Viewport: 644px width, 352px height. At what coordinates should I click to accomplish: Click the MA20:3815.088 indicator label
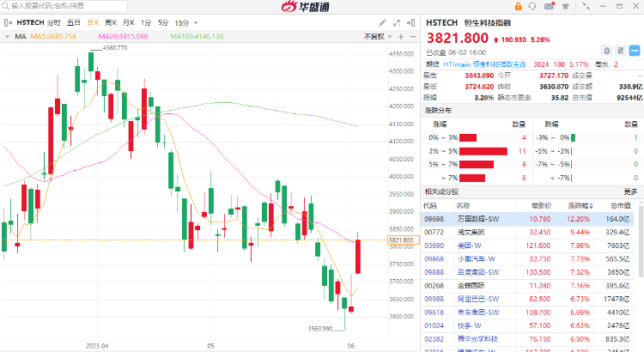pyautogui.click(x=123, y=37)
